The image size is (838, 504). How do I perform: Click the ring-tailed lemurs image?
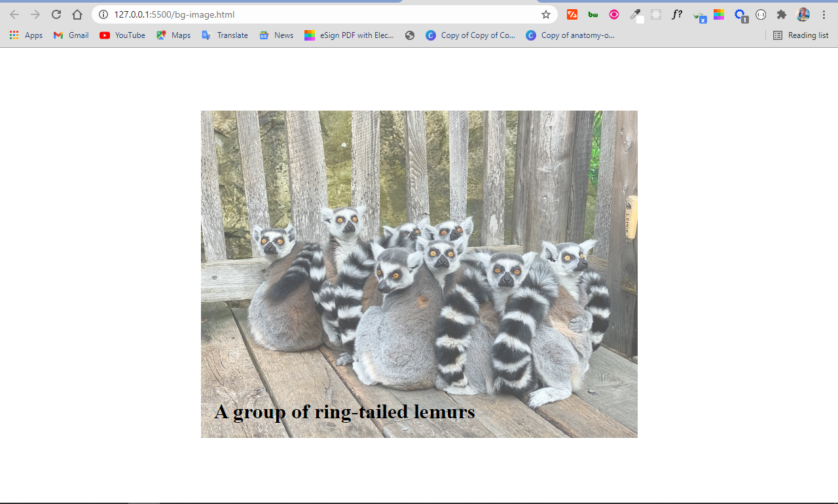pos(419,274)
